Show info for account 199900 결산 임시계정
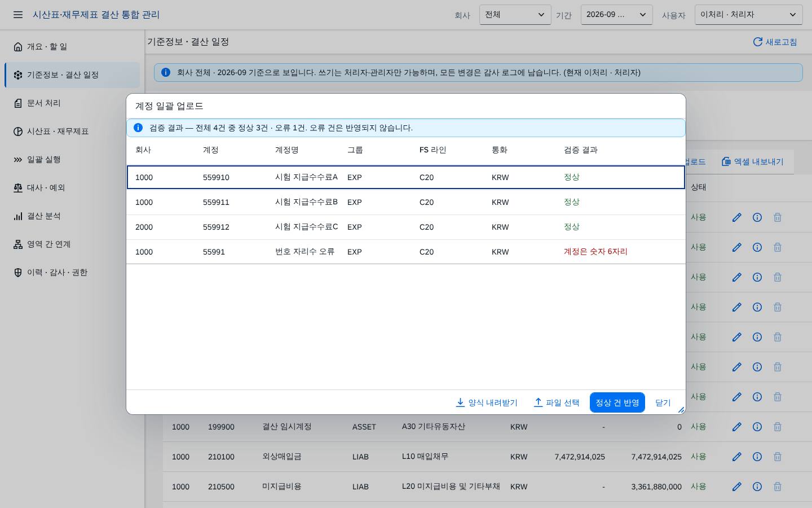The width and height of the screenshot is (812, 508). click(x=757, y=427)
